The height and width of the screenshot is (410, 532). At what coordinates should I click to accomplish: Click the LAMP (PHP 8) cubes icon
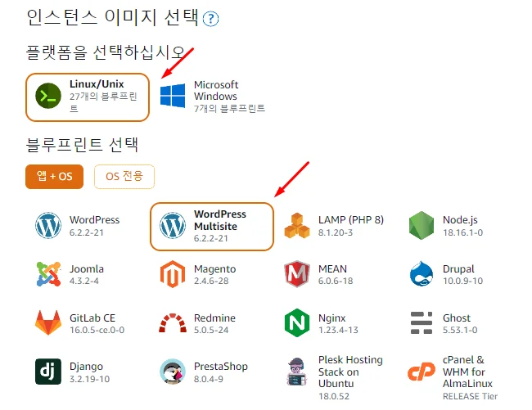pos(297,226)
